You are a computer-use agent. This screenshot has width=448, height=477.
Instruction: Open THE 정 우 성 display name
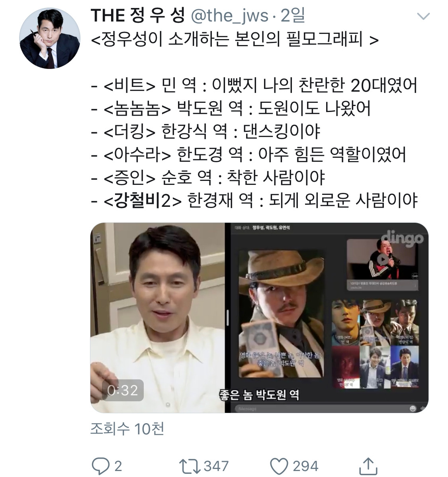coord(138,15)
